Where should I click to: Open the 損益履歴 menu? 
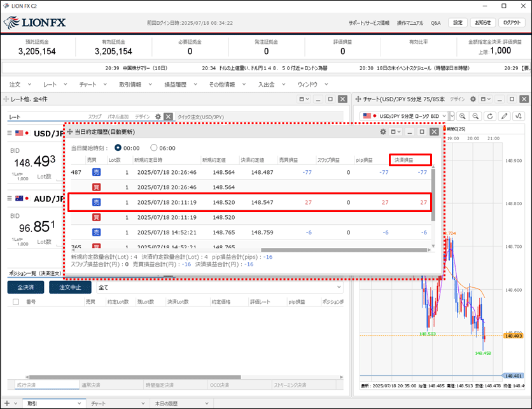click(175, 84)
